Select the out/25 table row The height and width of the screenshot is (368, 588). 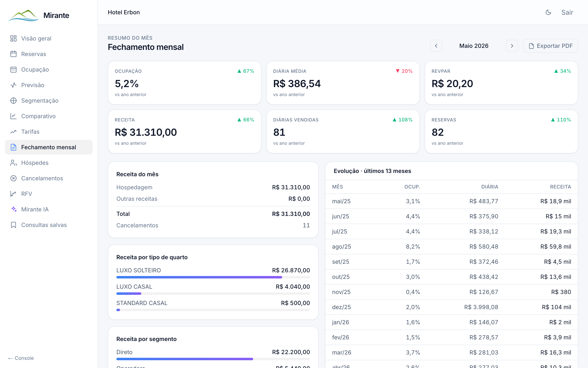(x=451, y=277)
